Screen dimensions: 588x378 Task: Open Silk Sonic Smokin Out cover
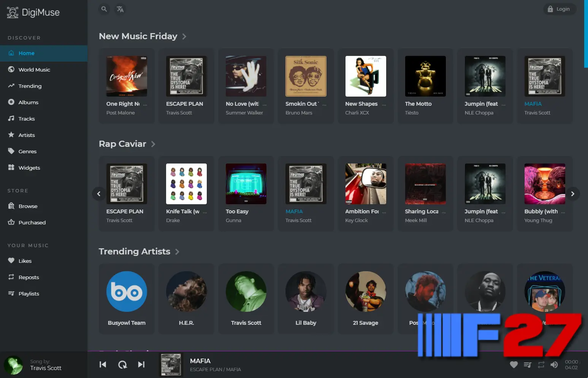coord(306,76)
